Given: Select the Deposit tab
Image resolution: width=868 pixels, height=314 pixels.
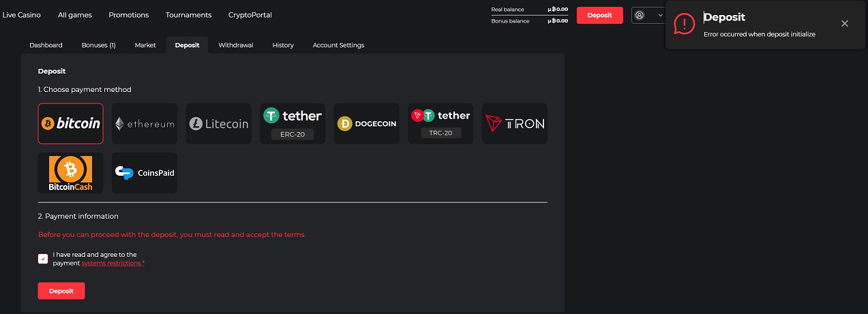Looking at the screenshot, I should point(188,45).
